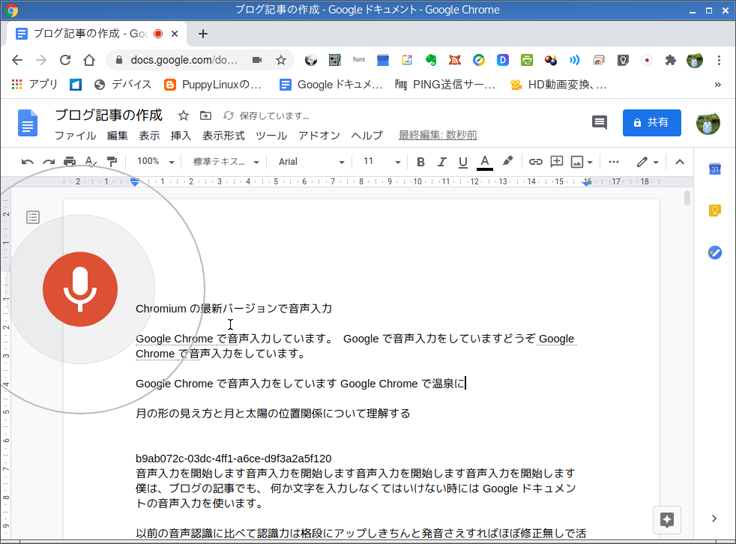
Task: Open the Arial font dropdown
Action: point(312,161)
